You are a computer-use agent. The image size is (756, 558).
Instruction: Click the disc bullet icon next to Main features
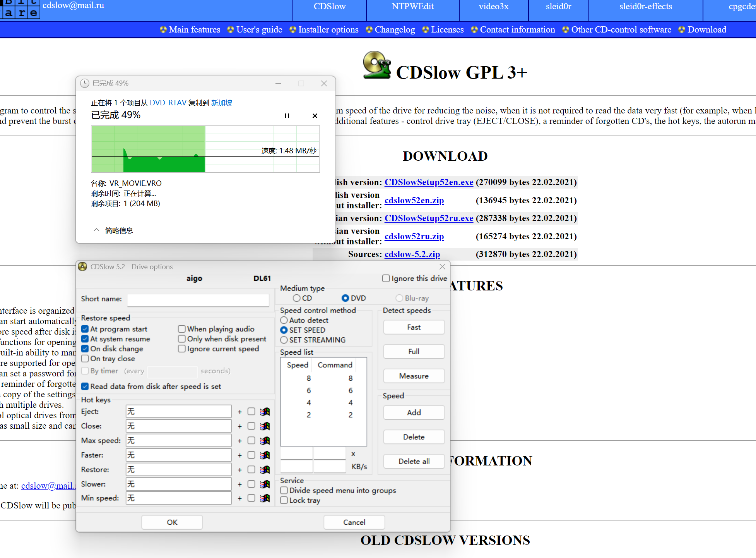pyautogui.click(x=163, y=29)
